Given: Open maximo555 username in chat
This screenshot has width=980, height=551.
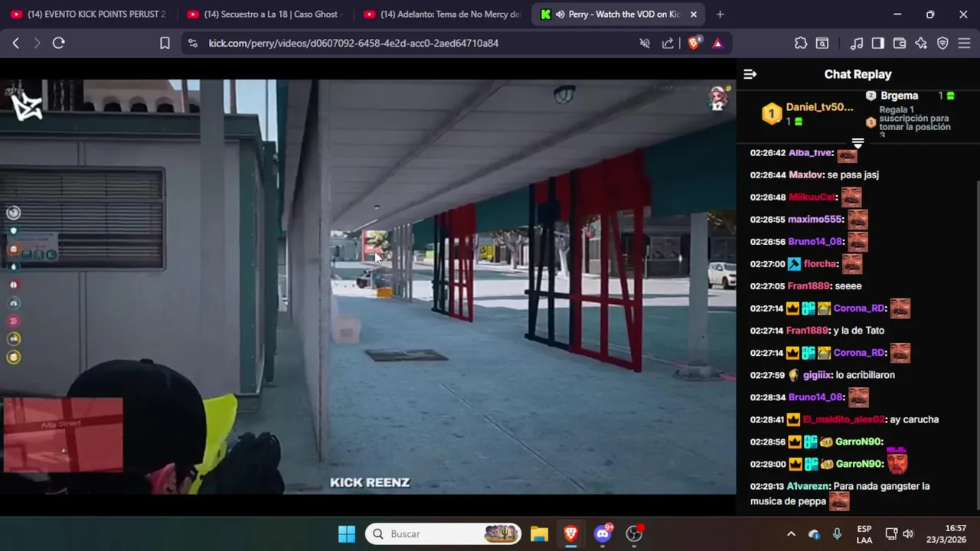Looking at the screenshot, I should [x=815, y=220].
